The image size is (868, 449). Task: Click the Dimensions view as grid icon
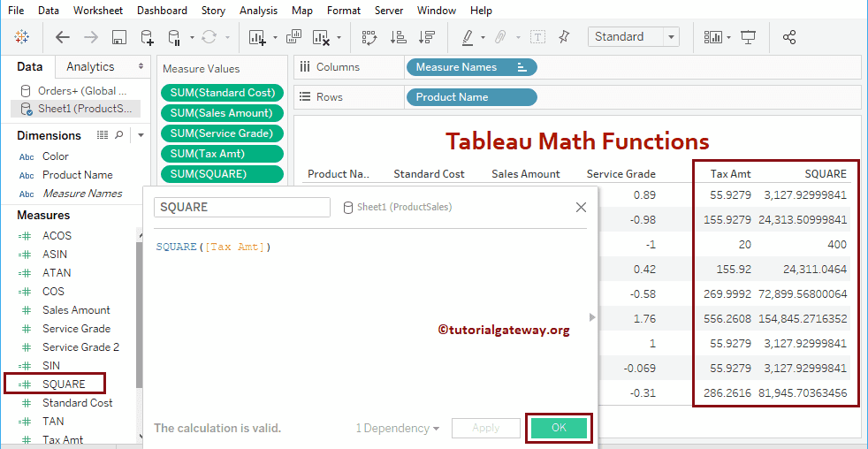click(x=103, y=135)
